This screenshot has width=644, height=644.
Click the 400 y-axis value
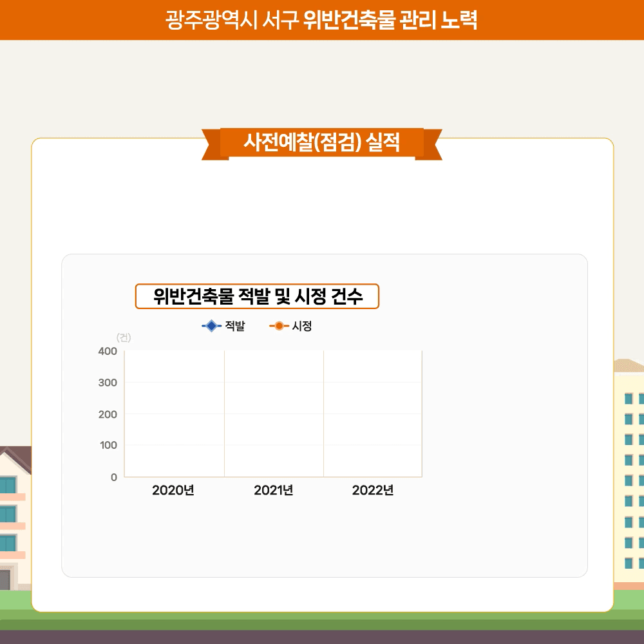108,351
